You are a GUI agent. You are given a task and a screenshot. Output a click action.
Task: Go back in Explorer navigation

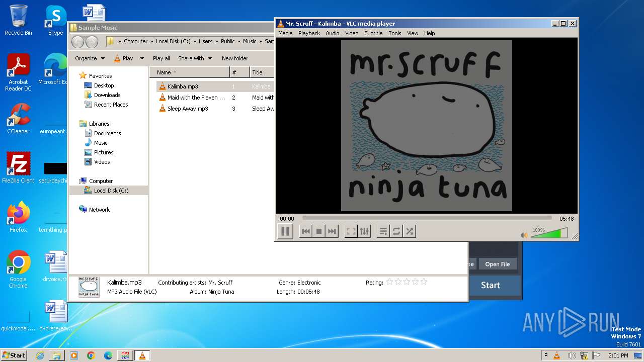(x=77, y=42)
